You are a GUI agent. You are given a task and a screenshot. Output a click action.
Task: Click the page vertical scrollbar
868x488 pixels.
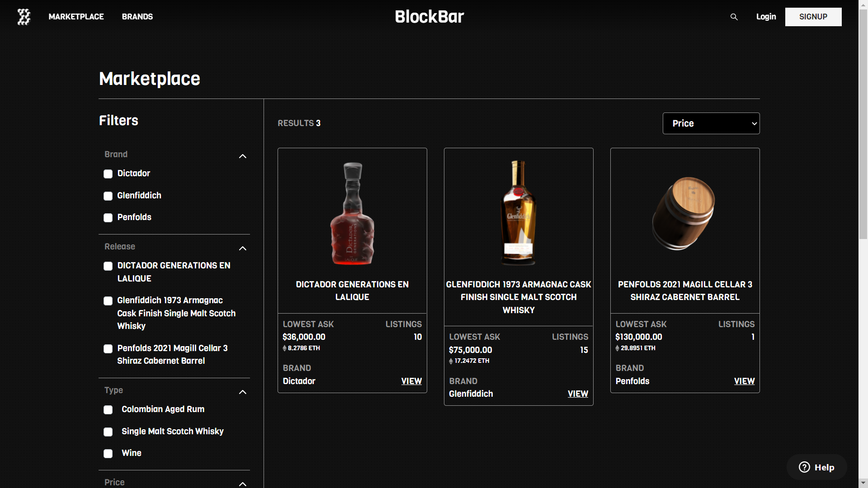click(x=863, y=136)
